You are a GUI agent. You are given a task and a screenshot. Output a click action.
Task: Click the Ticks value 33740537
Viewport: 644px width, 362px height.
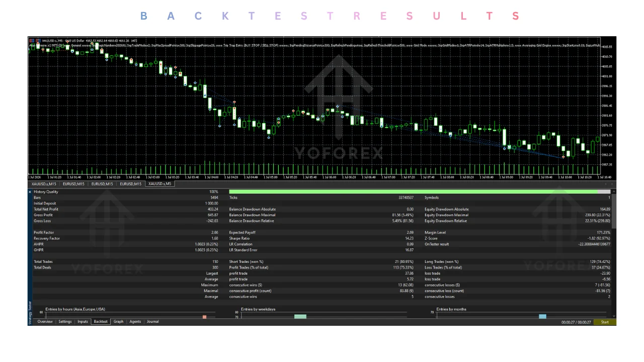(406, 198)
